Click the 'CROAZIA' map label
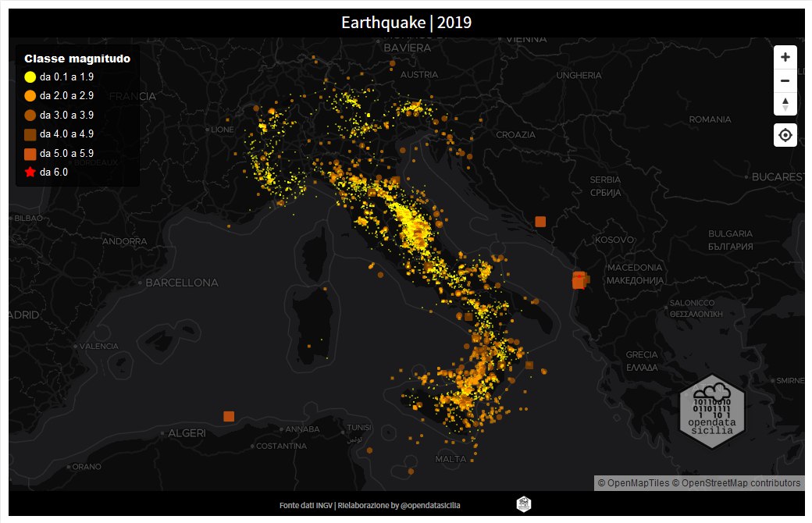 coord(516,134)
